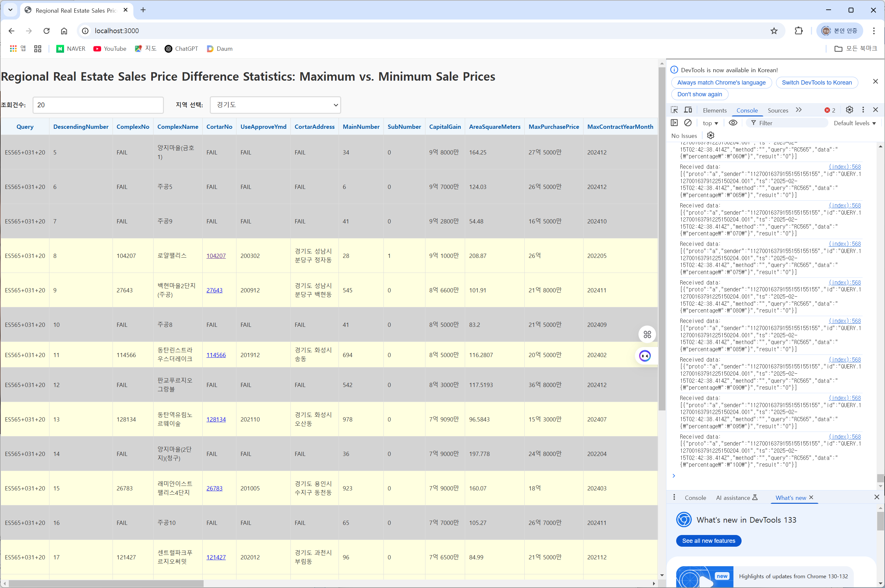
Task: Show more DevTools tabs chevron
Action: [x=798, y=110]
